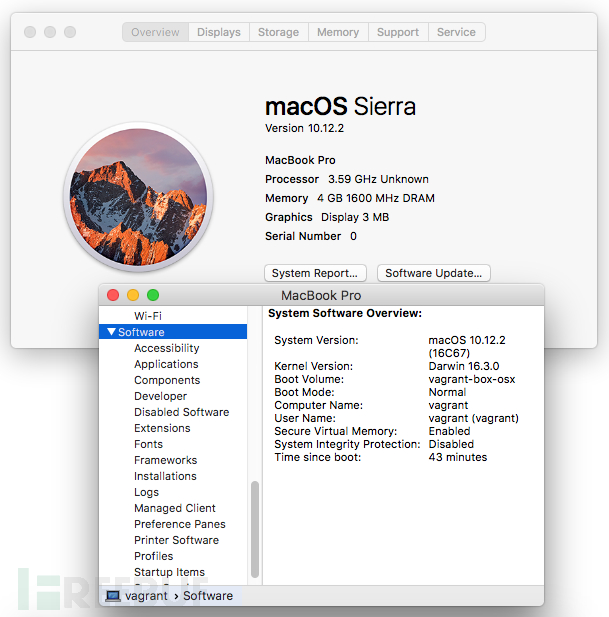Select Profiles in the sidebar
Image resolution: width=609 pixels, height=617 pixels.
(x=153, y=556)
